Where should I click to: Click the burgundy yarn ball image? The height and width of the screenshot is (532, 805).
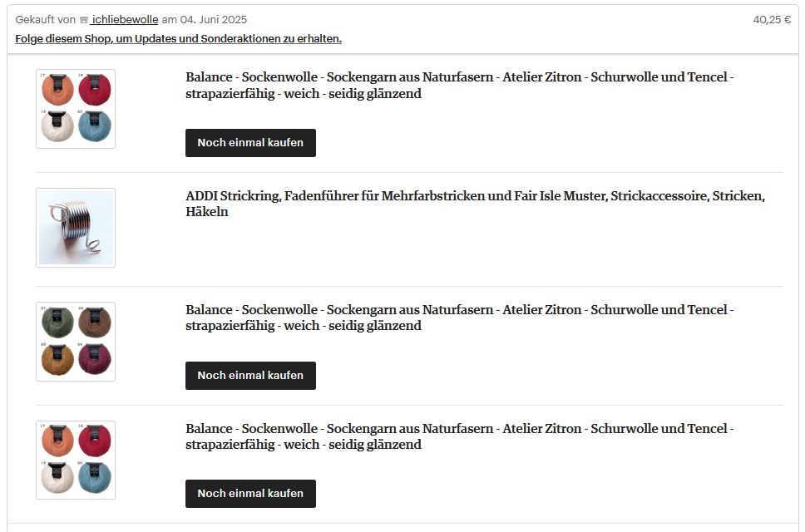pyautogui.click(x=95, y=360)
